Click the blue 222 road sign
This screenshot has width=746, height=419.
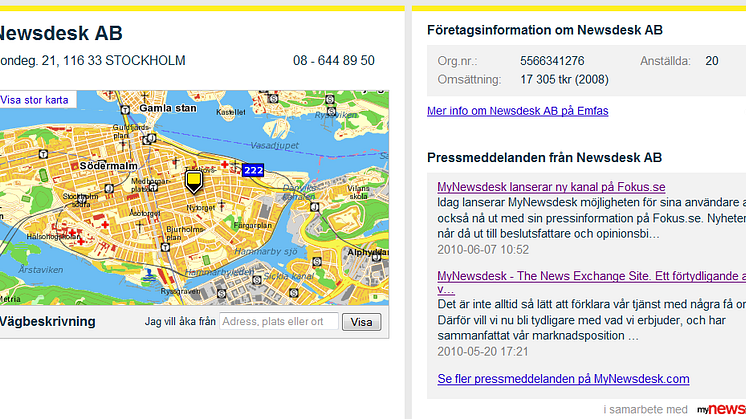[252, 170]
